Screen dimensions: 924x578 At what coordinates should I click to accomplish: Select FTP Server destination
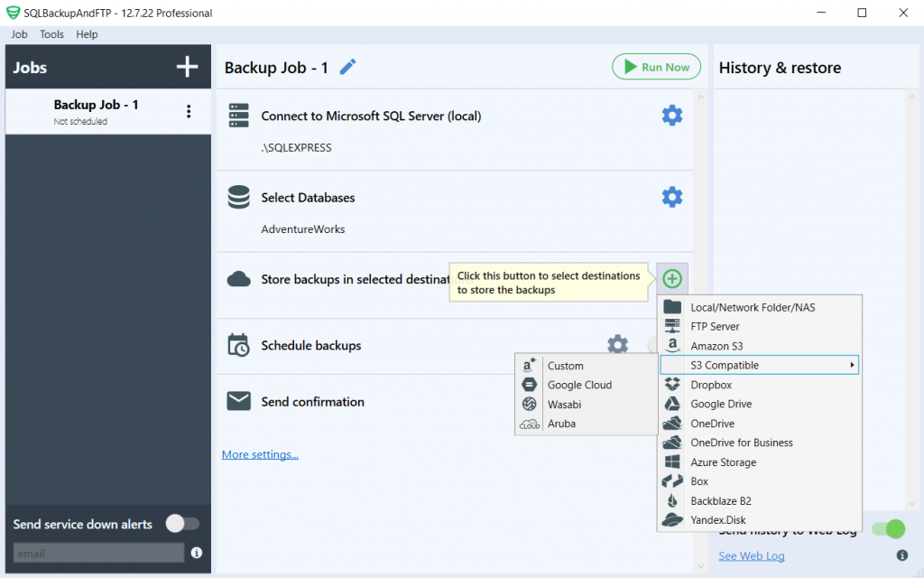[760, 327]
